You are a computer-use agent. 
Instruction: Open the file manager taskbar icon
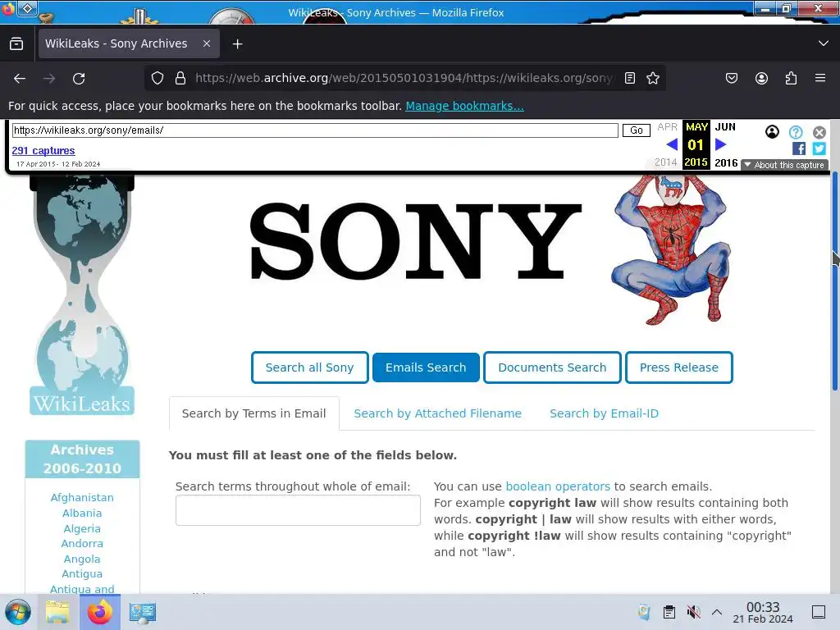tap(57, 612)
